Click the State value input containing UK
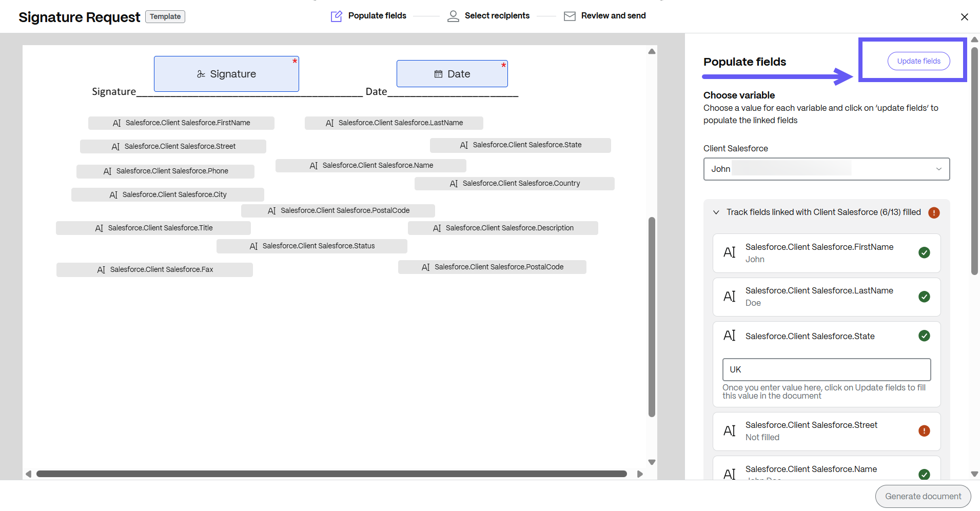 (x=827, y=369)
